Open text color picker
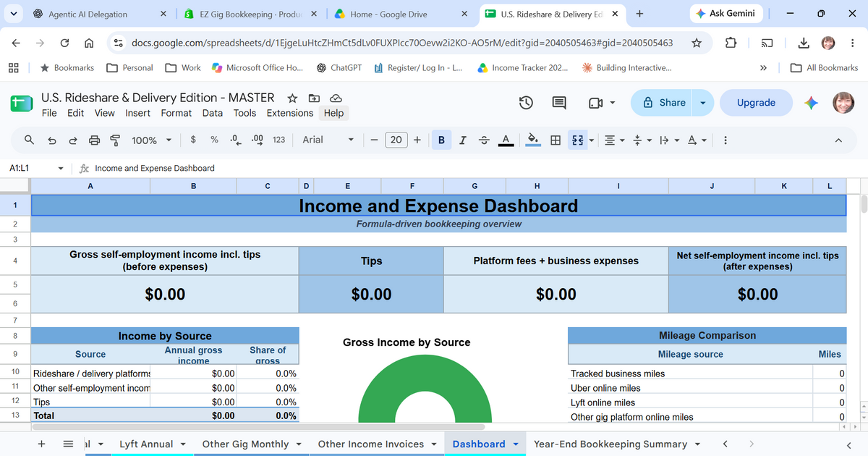Screen dimensions: 868x456 click(x=506, y=140)
